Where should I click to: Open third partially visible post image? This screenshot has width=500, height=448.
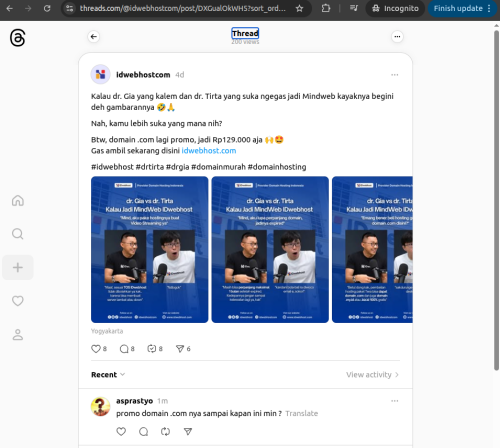tap(372, 249)
